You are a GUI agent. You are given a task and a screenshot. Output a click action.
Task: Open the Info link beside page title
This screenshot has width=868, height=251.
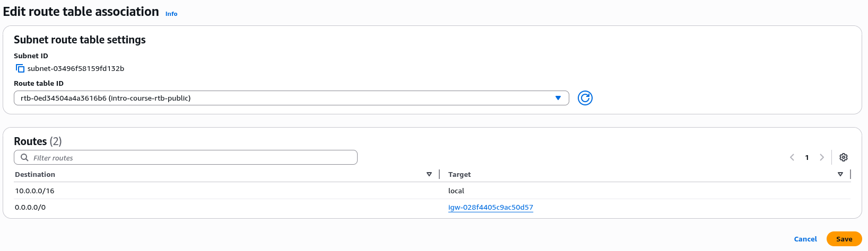pos(171,14)
